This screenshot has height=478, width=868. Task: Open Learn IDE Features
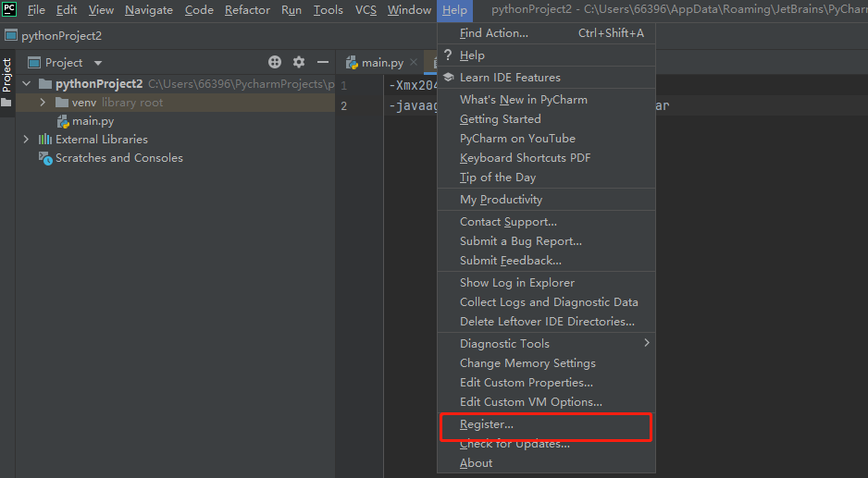point(510,78)
